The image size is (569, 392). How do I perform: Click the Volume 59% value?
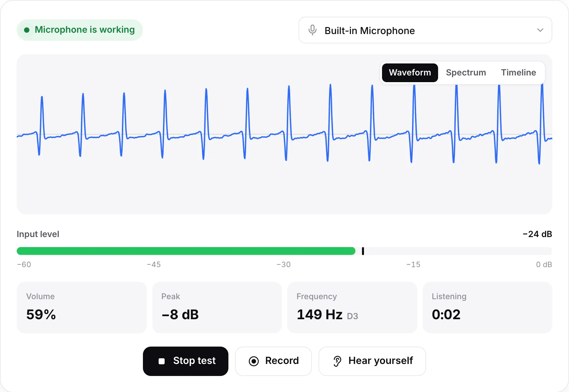[41, 315]
